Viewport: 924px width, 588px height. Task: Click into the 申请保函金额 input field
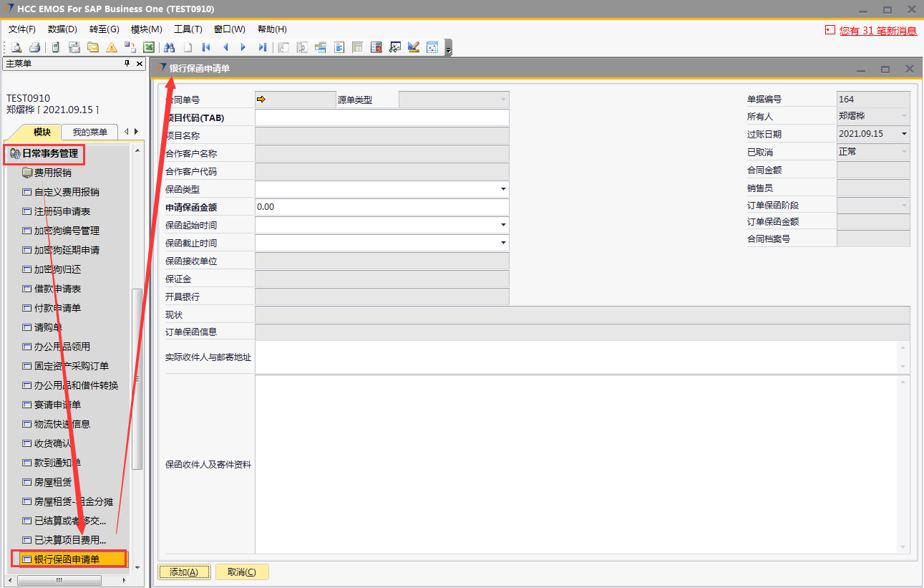click(x=381, y=207)
